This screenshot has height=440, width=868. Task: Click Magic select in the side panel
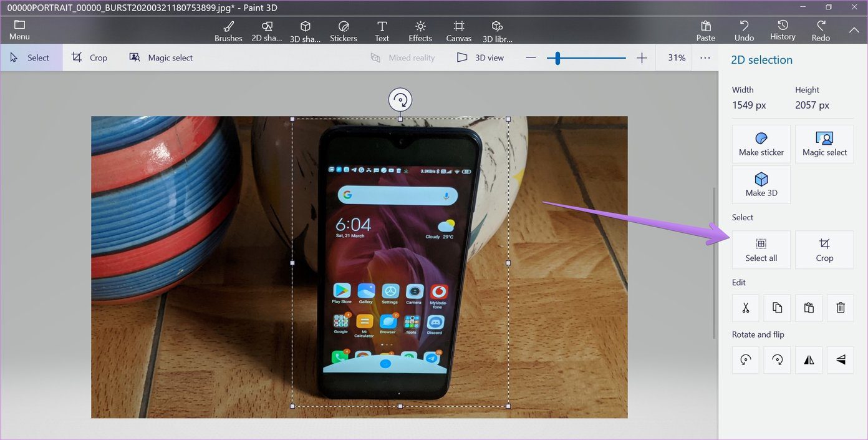tap(824, 144)
